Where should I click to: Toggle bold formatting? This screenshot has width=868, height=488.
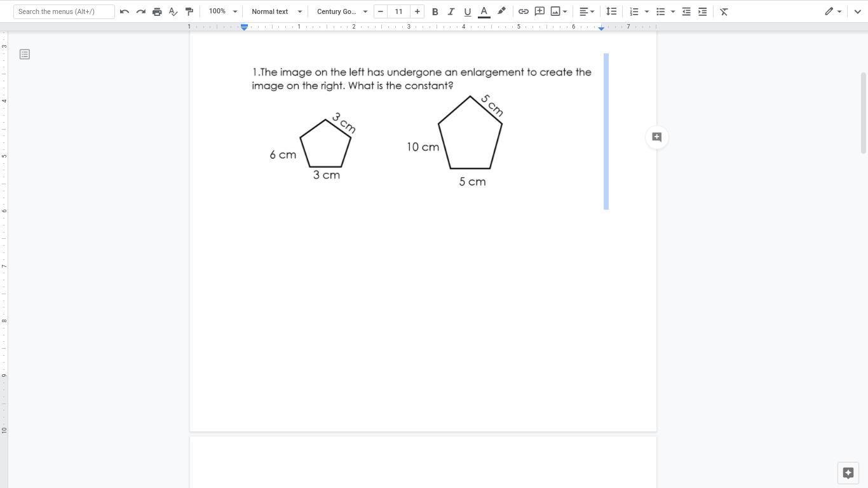coord(435,11)
